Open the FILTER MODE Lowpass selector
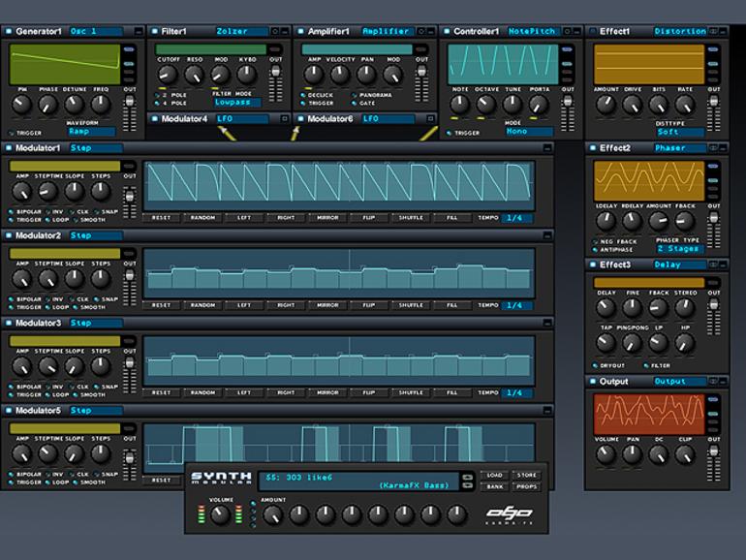 pos(237,103)
